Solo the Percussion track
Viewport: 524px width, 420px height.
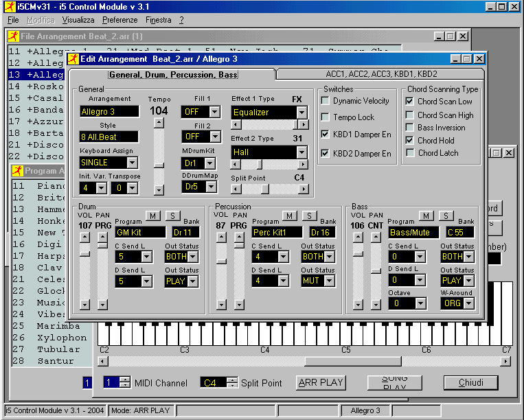tap(310, 216)
